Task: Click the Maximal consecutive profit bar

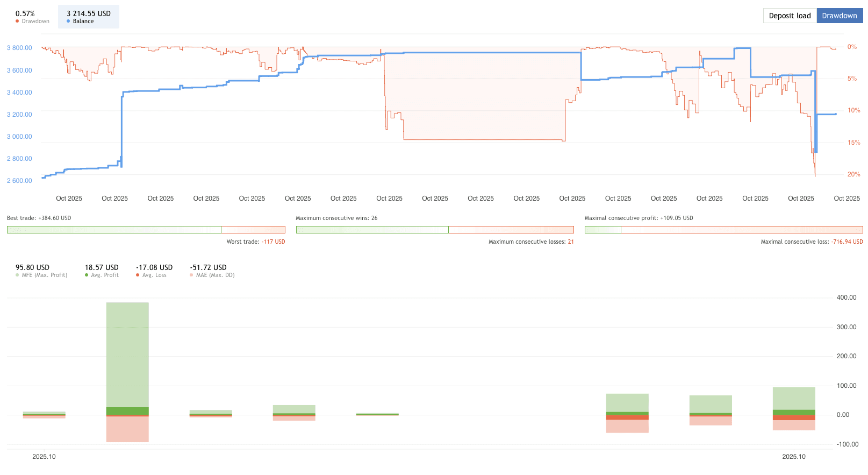Action: [x=723, y=230]
